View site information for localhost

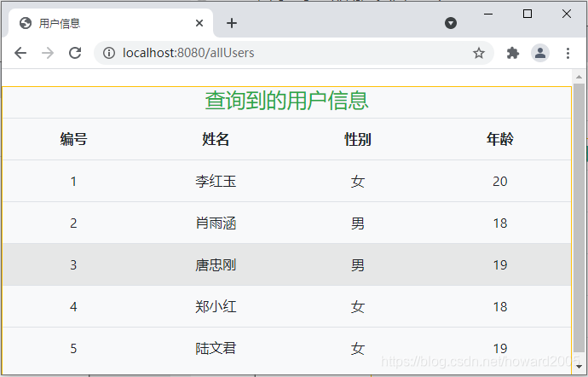click(x=109, y=53)
